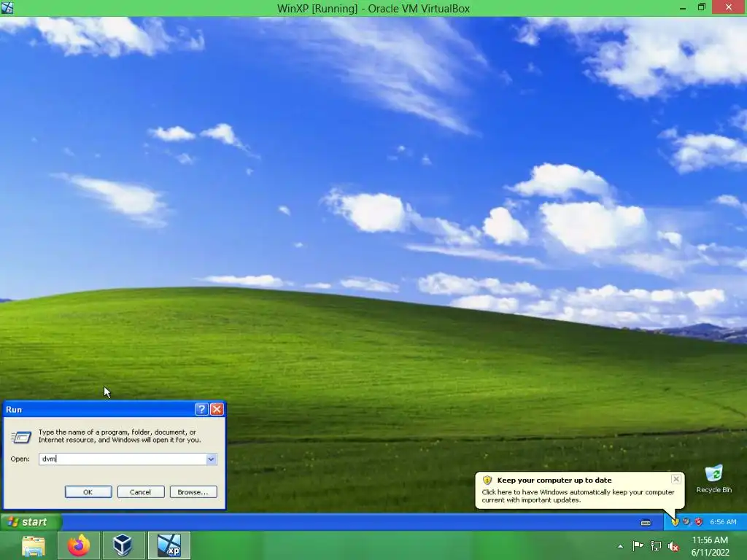Launch Firefox from the host taskbar
The image size is (747, 560).
(79, 545)
